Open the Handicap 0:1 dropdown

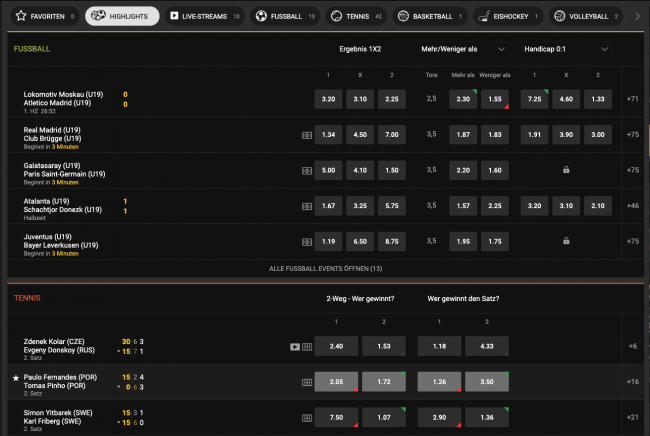pyautogui.click(x=566, y=48)
